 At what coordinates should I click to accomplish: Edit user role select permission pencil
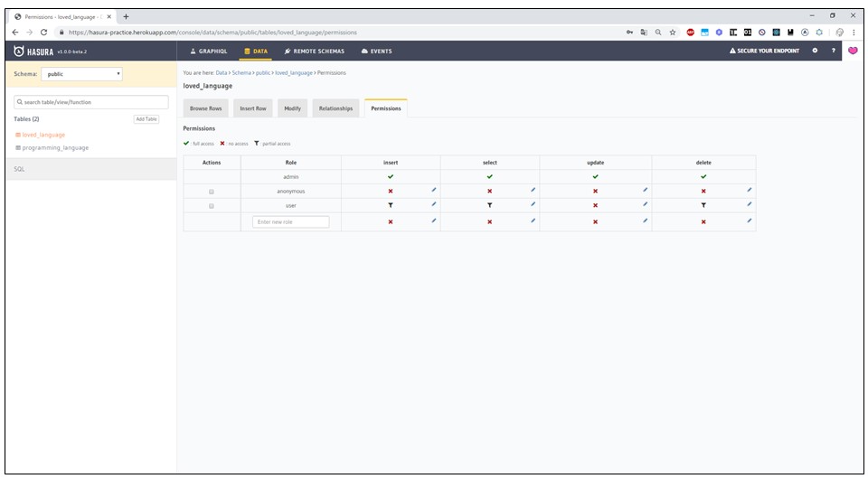(x=533, y=204)
